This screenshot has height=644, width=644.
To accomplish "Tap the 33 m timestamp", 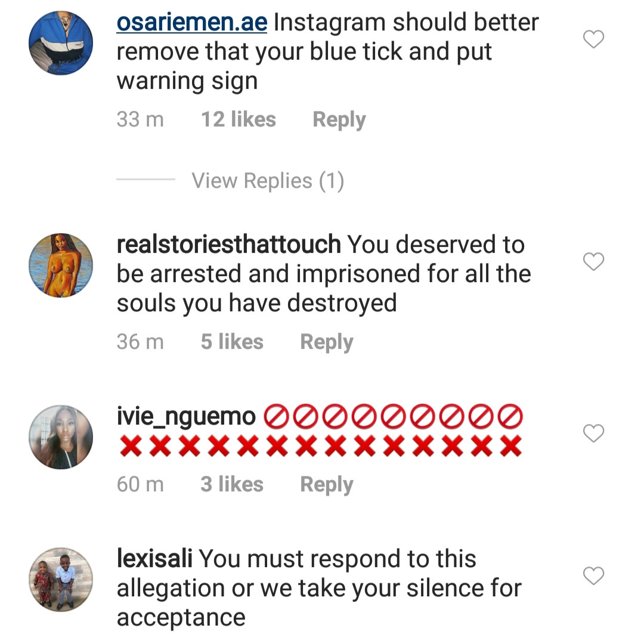I will [140, 120].
